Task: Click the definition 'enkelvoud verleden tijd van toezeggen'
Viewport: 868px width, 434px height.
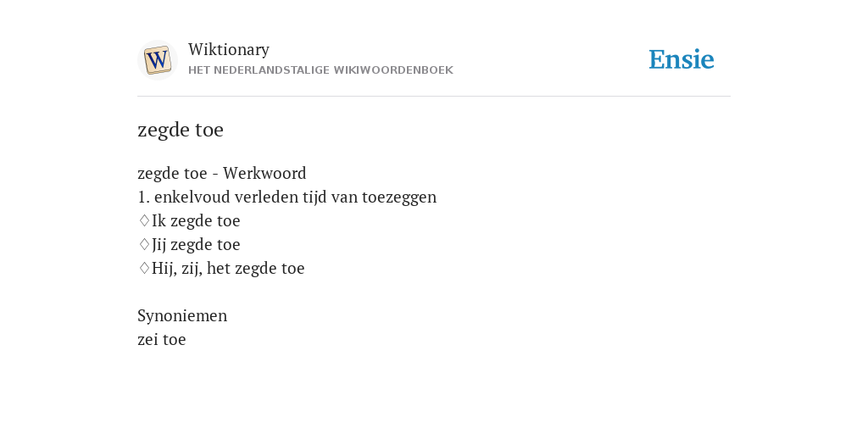Action: (295, 197)
